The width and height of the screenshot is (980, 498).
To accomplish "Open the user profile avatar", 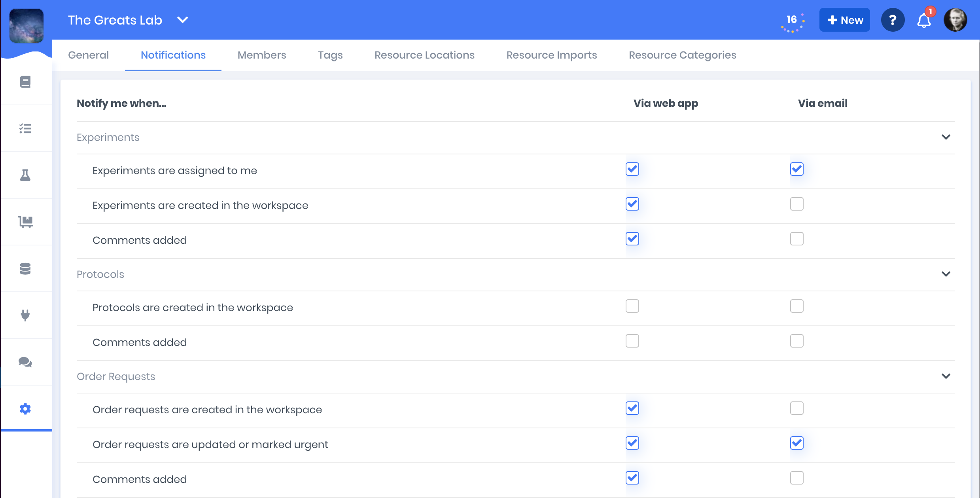I will pos(955,20).
